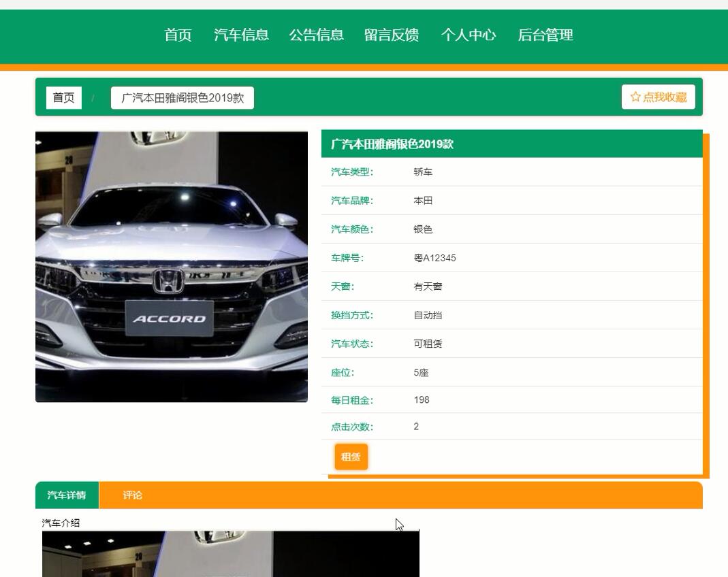Image resolution: width=728 pixels, height=577 pixels.
Task: Click the value 自动挡
Action: [428, 316]
